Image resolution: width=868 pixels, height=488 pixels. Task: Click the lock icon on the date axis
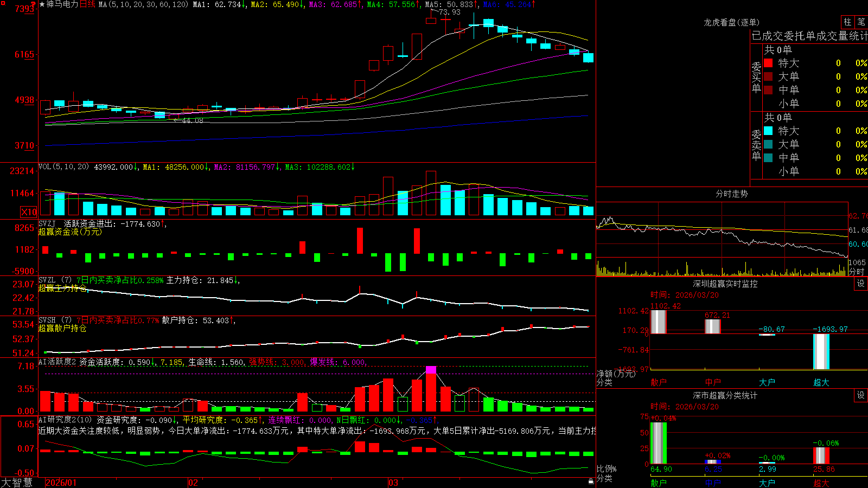pyautogui.click(x=591, y=481)
